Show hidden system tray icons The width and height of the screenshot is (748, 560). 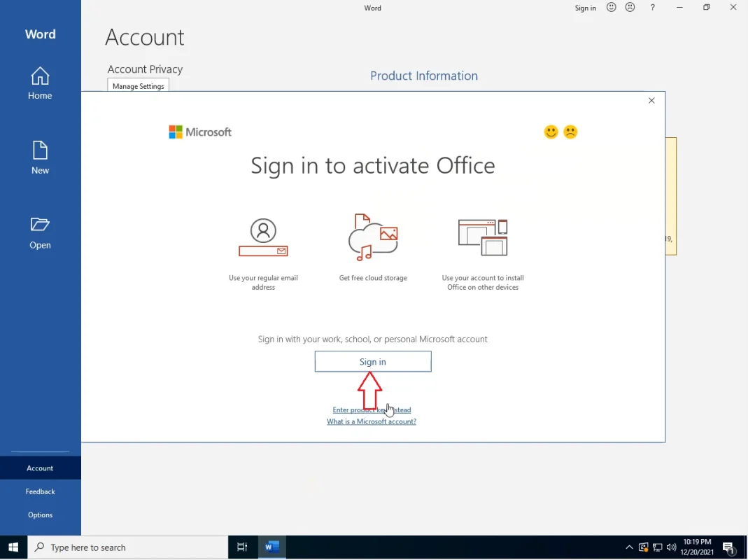(x=629, y=547)
